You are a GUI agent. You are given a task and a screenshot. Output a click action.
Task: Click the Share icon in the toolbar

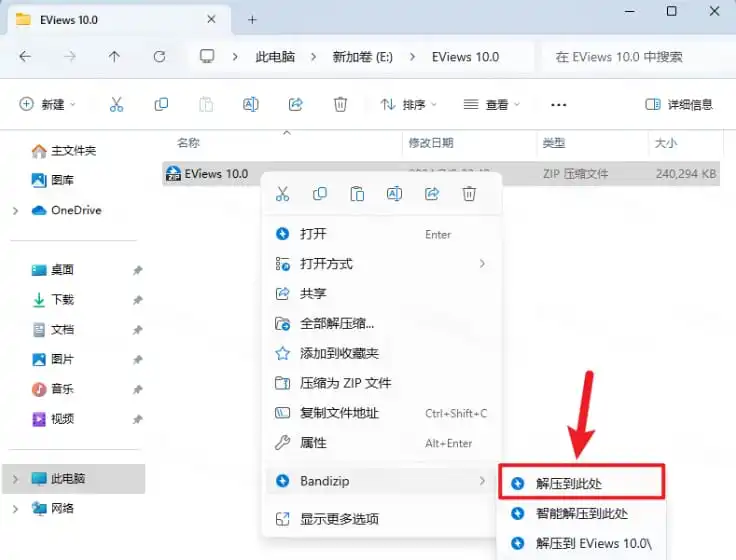click(295, 104)
